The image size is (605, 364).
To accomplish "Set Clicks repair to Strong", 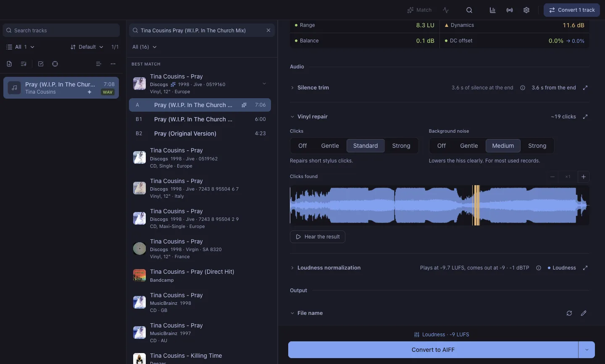I will [401, 146].
